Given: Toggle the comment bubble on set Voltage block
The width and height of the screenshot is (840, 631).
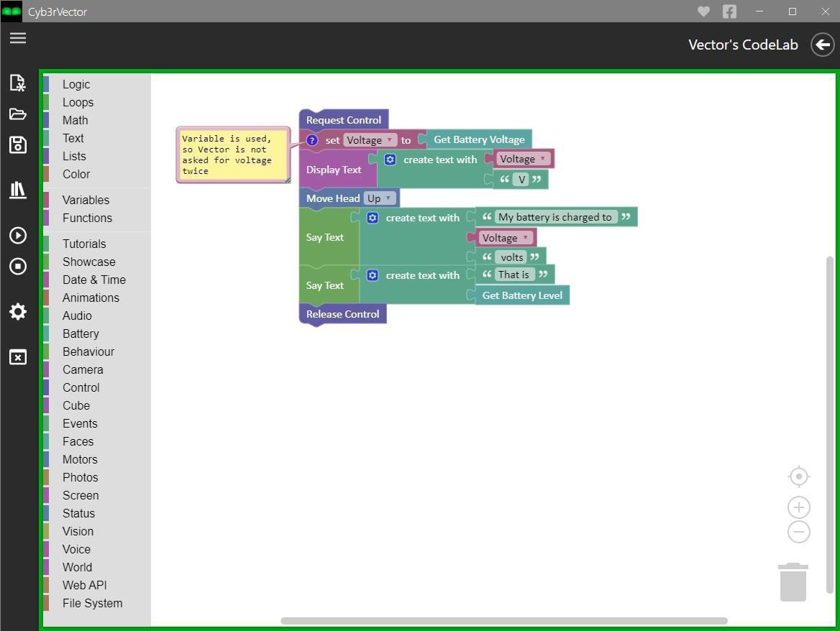Looking at the screenshot, I should click(312, 140).
